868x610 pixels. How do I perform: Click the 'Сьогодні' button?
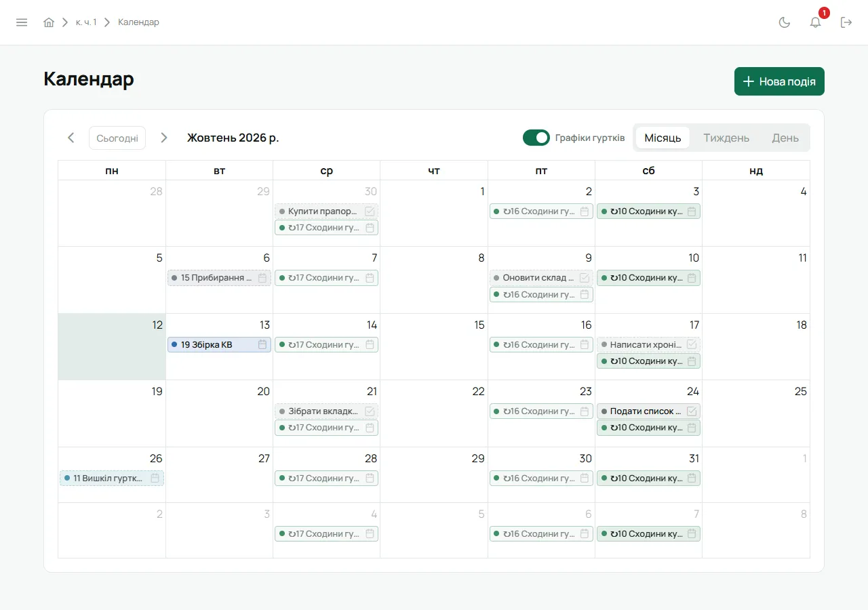coord(117,138)
